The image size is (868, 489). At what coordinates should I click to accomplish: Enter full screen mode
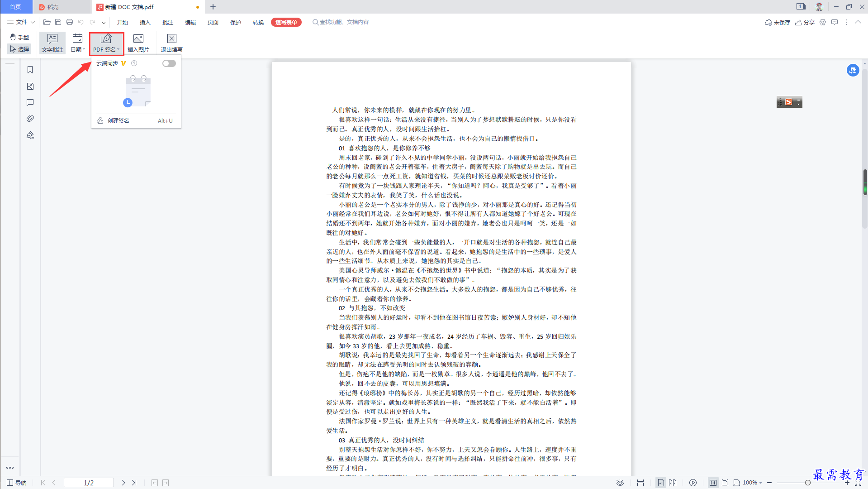[858, 483]
